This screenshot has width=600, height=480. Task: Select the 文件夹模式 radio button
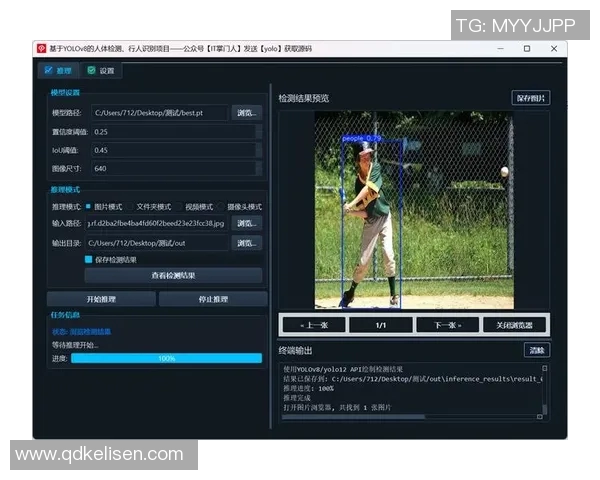131,206
